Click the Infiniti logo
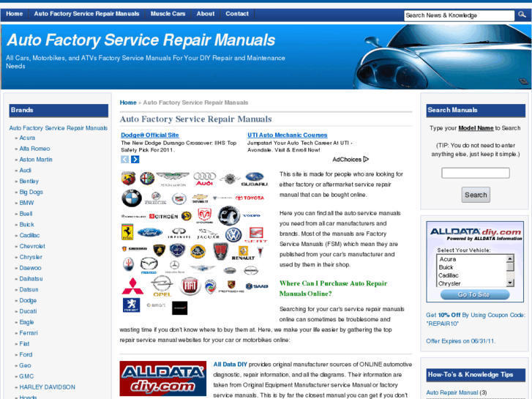 (x=179, y=234)
